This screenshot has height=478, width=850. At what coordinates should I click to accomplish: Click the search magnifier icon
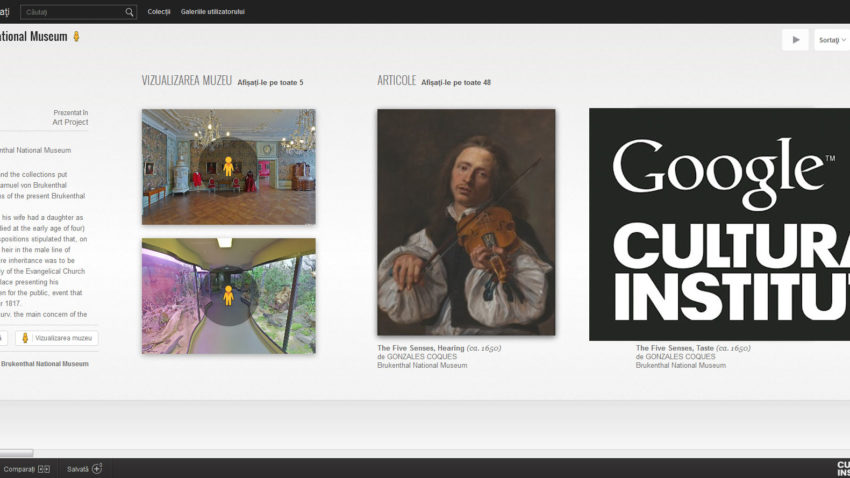click(x=129, y=12)
